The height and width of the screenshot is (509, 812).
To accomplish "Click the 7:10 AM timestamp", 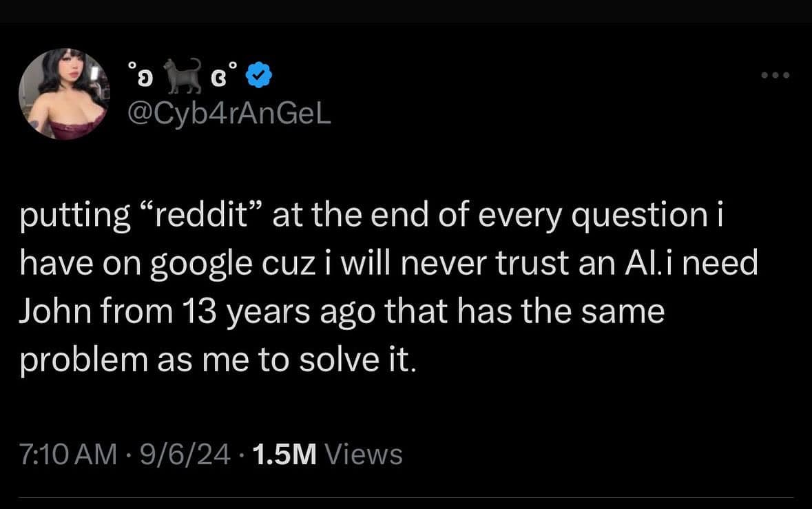I will coord(67,454).
